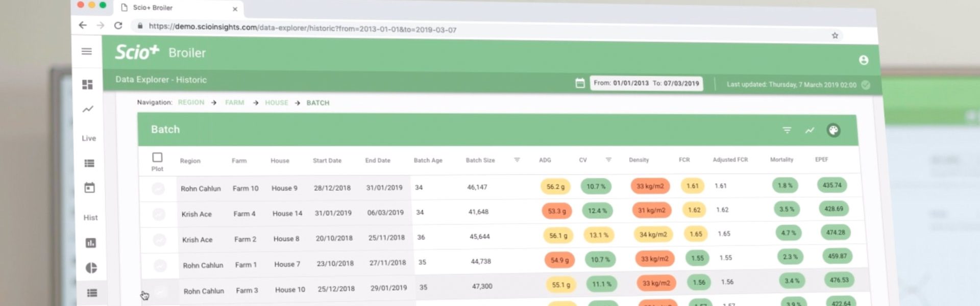The width and height of the screenshot is (980, 306).
Task: Toggle plot for Farm 2 House 8 row
Action: 159,240
